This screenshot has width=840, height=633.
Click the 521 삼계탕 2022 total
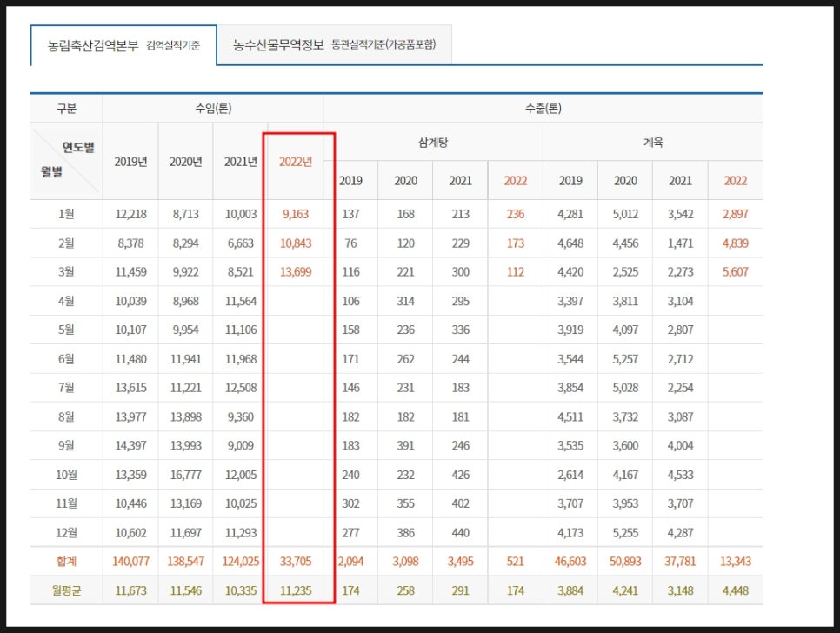point(516,561)
